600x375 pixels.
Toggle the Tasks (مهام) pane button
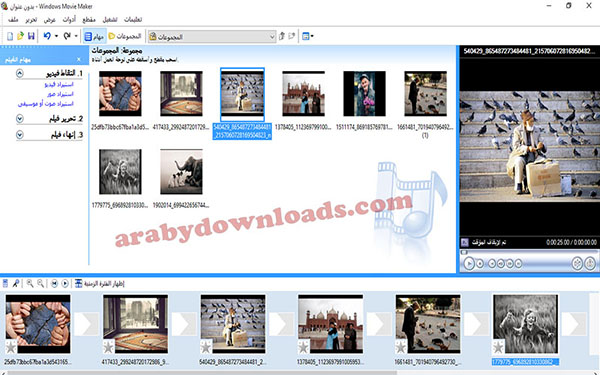coord(94,36)
